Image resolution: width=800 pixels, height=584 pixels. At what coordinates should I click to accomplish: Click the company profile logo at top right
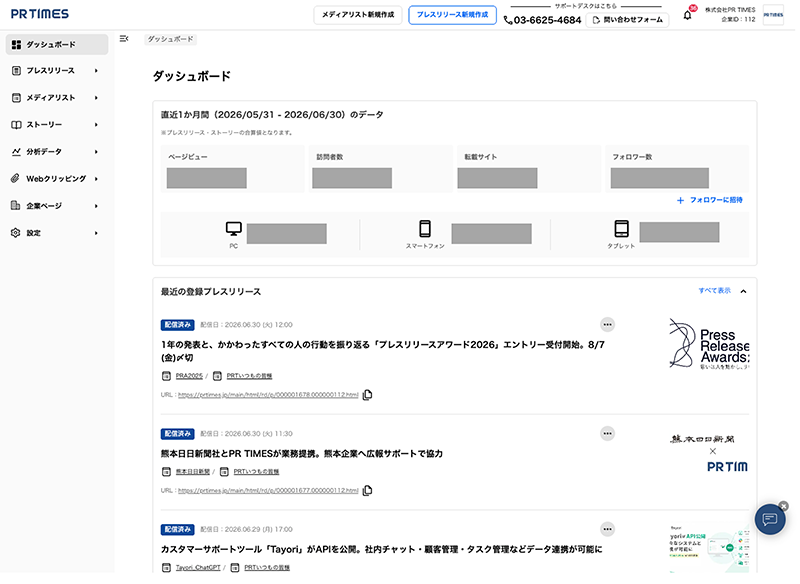coord(773,15)
